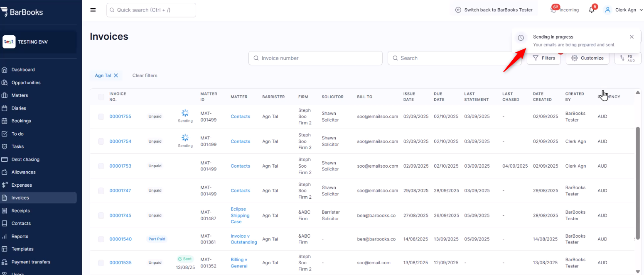Open the Payment transfers menu item
The height and width of the screenshot is (275, 644).
point(38,262)
